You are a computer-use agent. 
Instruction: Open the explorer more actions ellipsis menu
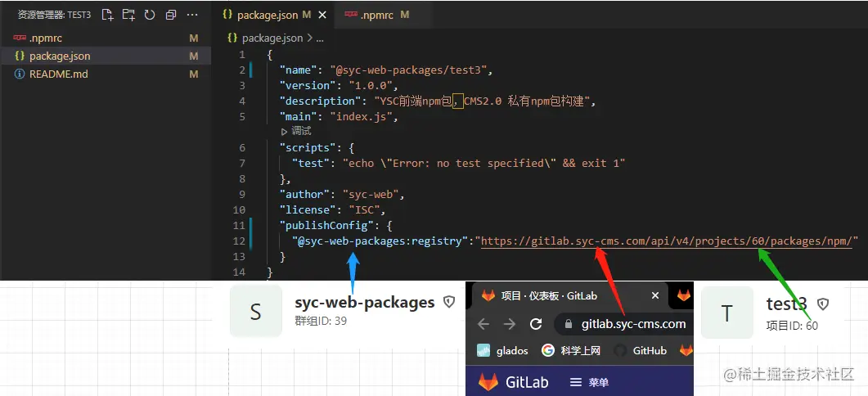click(x=192, y=15)
